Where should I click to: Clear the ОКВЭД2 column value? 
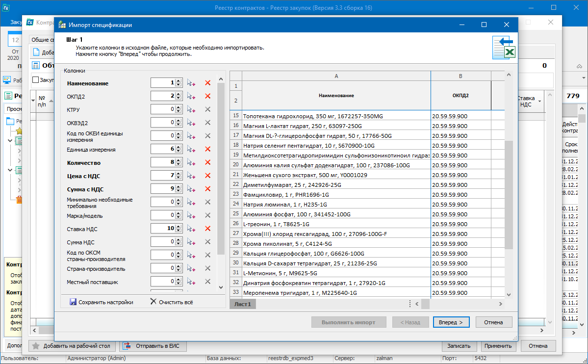click(208, 122)
